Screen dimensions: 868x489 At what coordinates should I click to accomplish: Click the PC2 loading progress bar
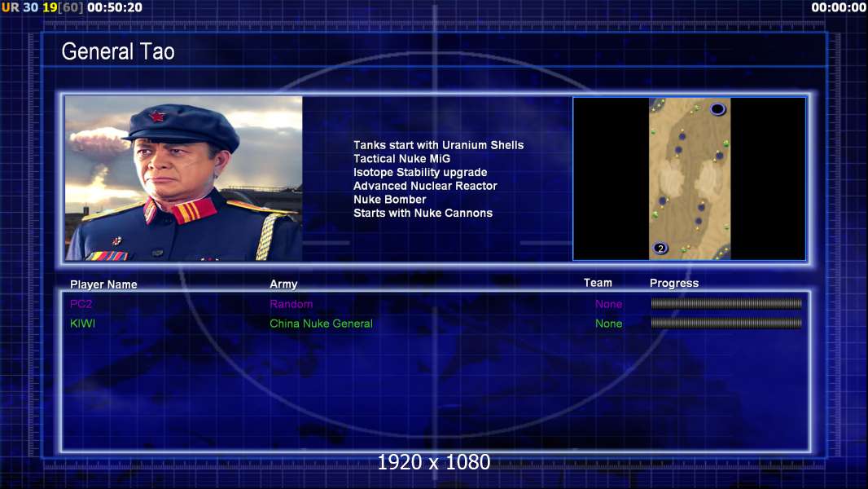(x=726, y=303)
